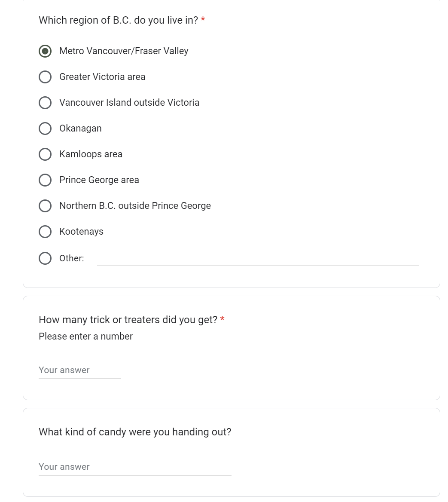Select the Metro Vancouver/Fraser Valley radio circle
Image resolution: width=448 pixels, height=502 pixels.
pyautogui.click(x=45, y=51)
